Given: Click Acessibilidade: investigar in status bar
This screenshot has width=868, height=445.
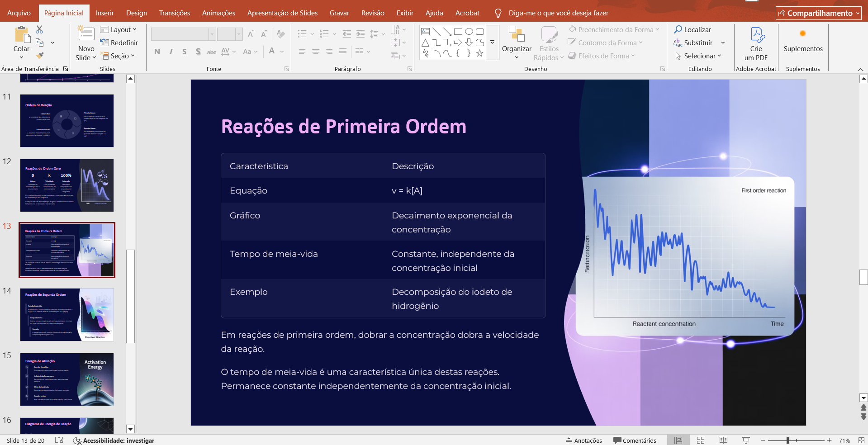Looking at the screenshot, I should tap(114, 440).
